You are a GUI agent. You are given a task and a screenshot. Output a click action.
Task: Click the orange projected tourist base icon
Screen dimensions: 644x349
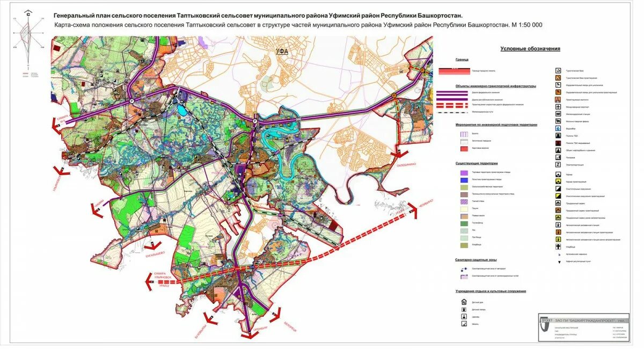point(558,78)
